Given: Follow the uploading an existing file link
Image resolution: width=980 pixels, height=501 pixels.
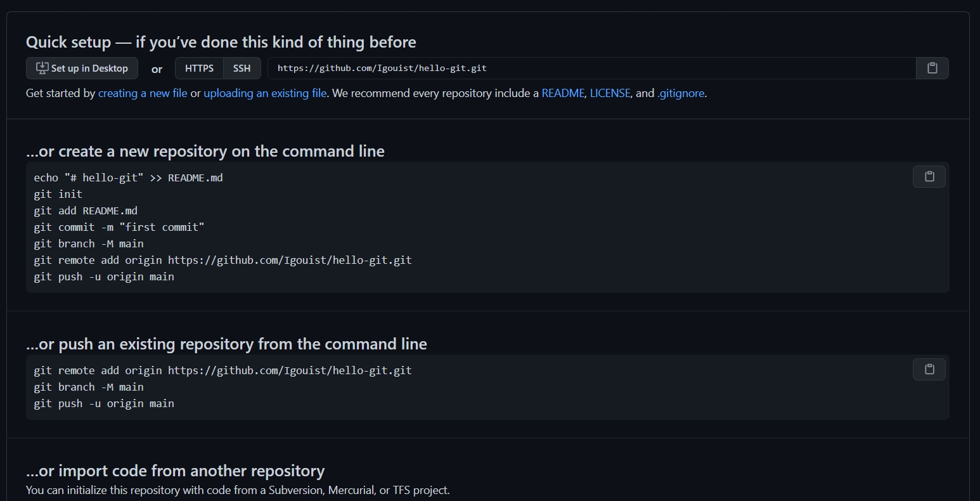Looking at the screenshot, I should [265, 93].
